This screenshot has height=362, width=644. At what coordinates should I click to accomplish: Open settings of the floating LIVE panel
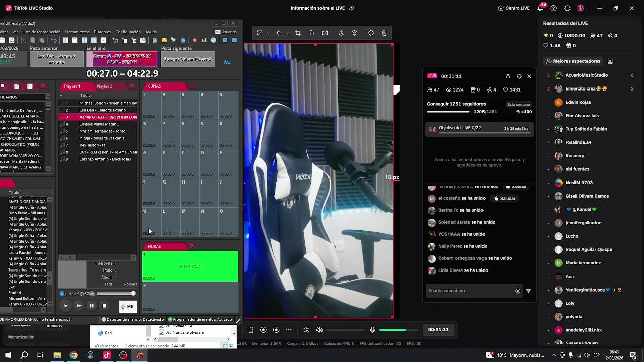click(519, 76)
